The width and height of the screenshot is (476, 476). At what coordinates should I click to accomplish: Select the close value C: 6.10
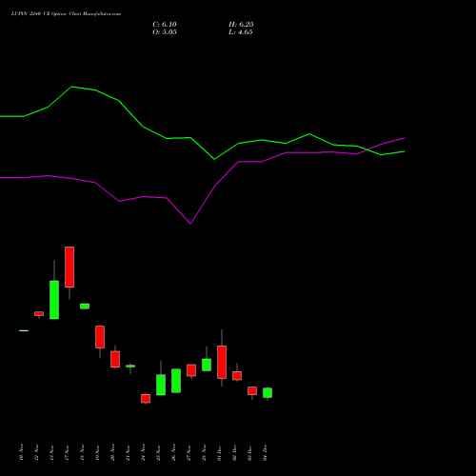[165, 25]
